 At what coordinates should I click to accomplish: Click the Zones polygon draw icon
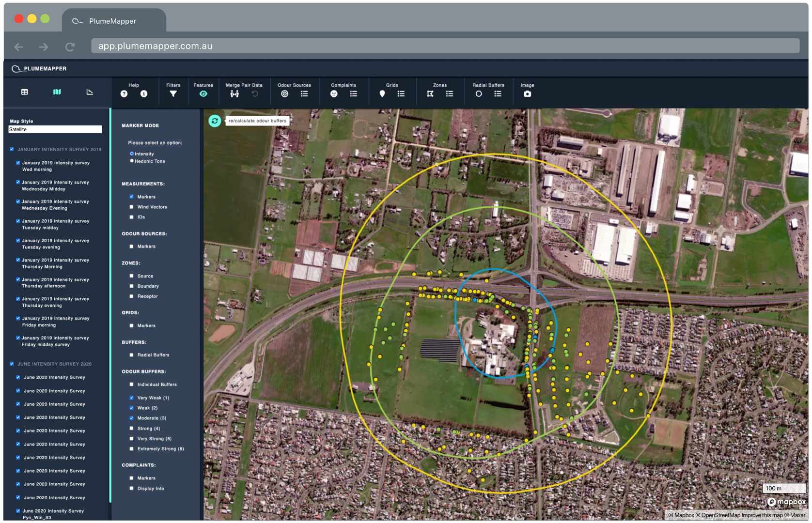[430, 94]
